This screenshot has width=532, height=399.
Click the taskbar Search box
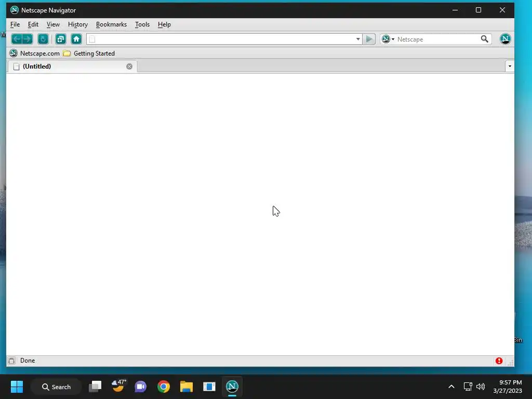[x=56, y=387]
